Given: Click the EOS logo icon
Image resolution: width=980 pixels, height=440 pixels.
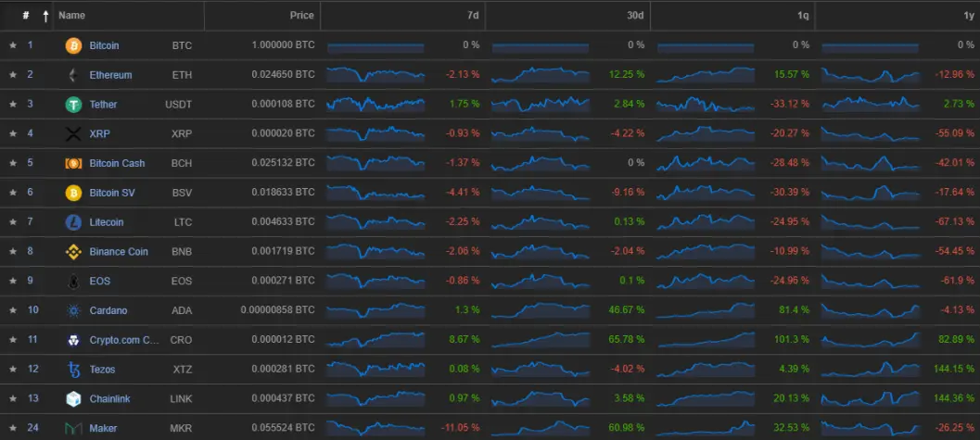Looking at the screenshot, I should click(x=74, y=281).
